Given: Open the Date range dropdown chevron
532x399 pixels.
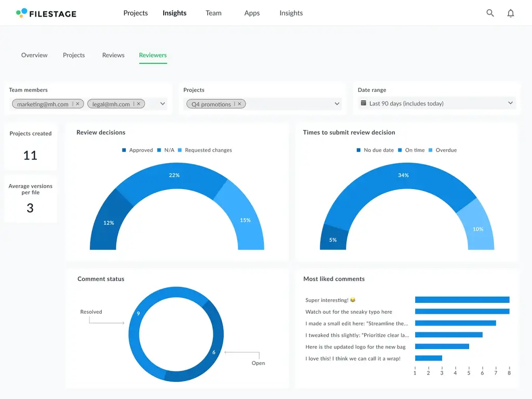Looking at the screenshot, I should [510, 103].
